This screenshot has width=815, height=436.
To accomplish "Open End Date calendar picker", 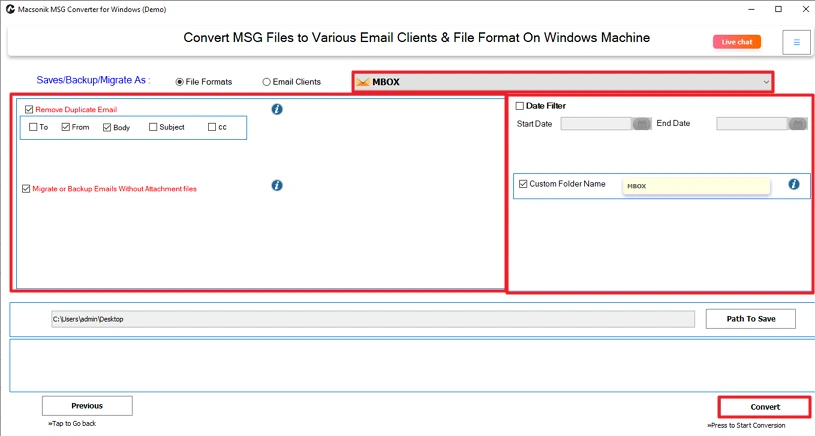I will pyautogui.click(x=797, y=124).
